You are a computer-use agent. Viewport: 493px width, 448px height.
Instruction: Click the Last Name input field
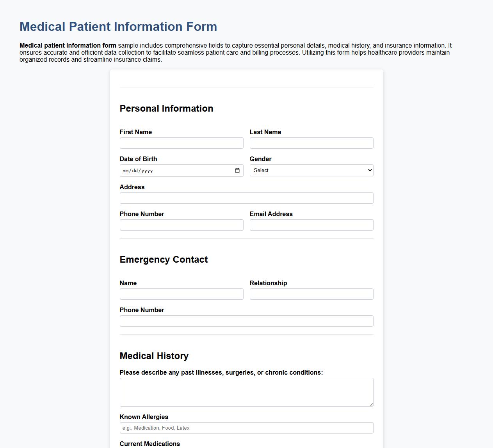(311, 143)
